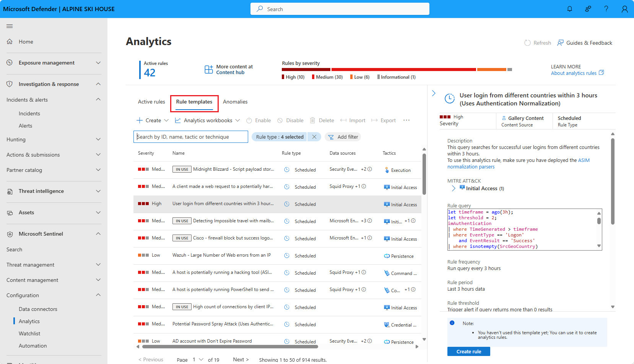Click the rule query scroll down arrow
634x364 pixels.
[599, 246]
